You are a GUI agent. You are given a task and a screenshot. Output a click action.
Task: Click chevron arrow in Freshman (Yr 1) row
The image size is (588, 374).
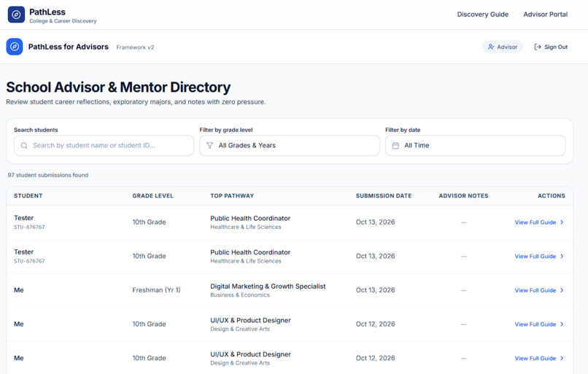tap(562, 290)
